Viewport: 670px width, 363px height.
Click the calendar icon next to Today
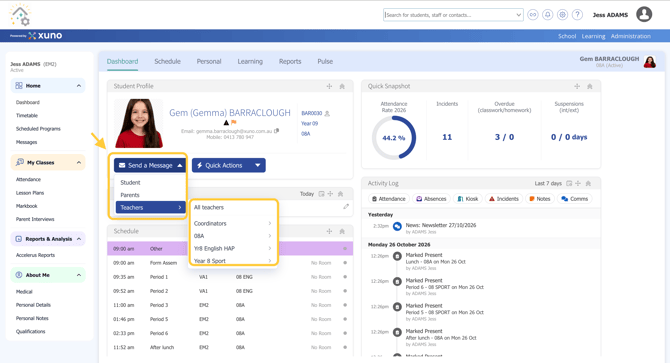click(321, 194)
